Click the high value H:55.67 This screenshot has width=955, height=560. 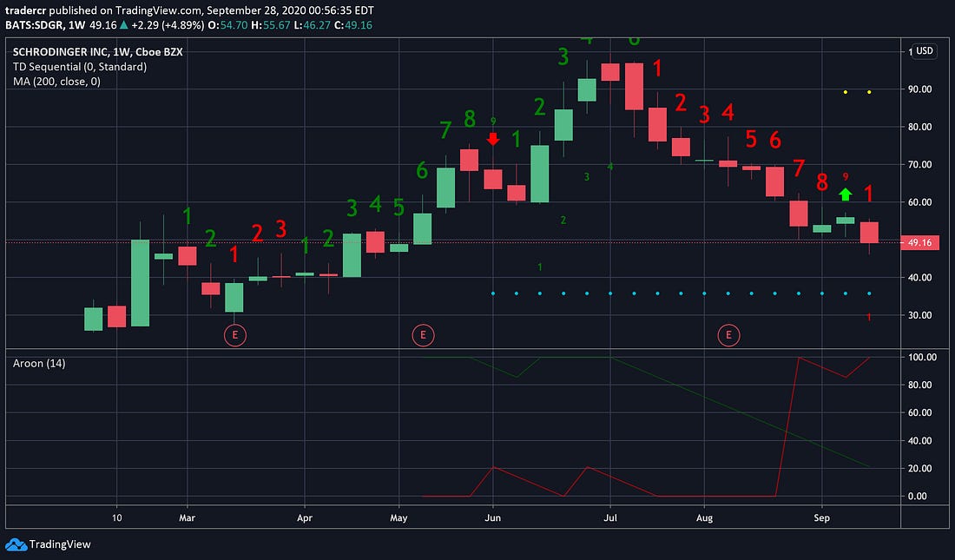point(270,25)
